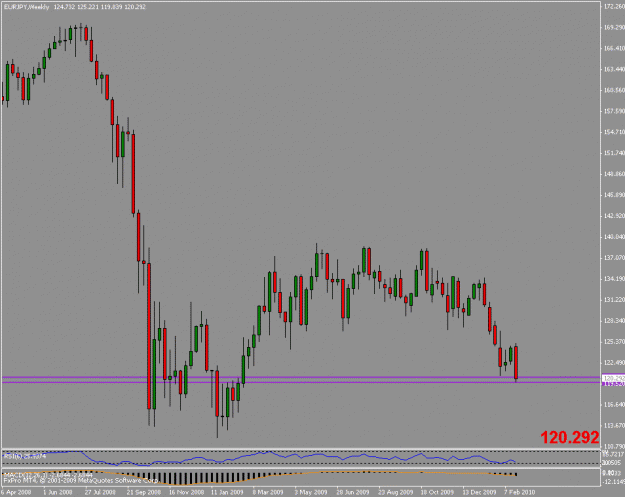
Task: Select the 142.920 price axis label
Action: coord(614,216)
